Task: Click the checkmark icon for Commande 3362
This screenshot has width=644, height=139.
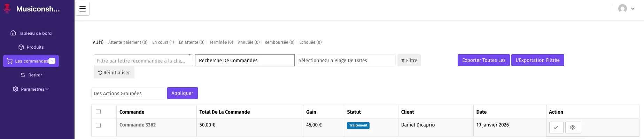Action: click(556, 128)
